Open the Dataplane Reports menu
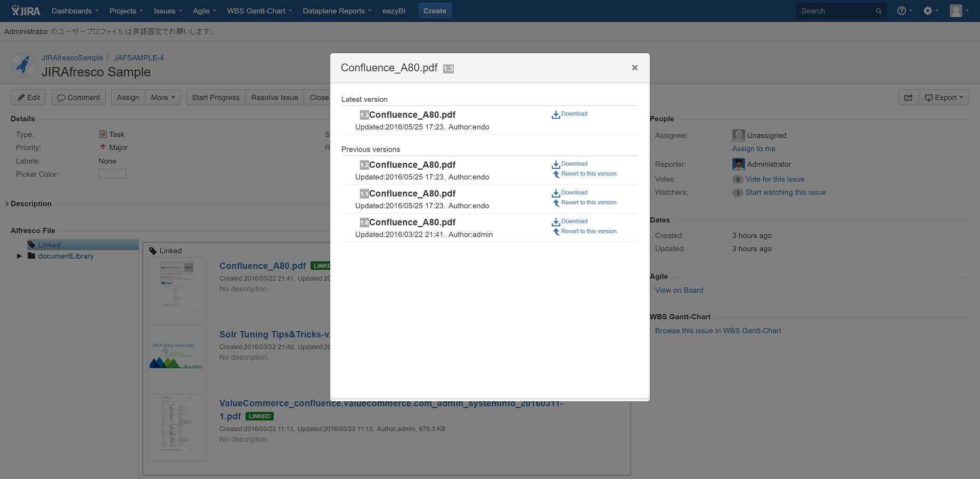Image resolution: width=980 pixels, height=479 pixels. click(337, 11)
